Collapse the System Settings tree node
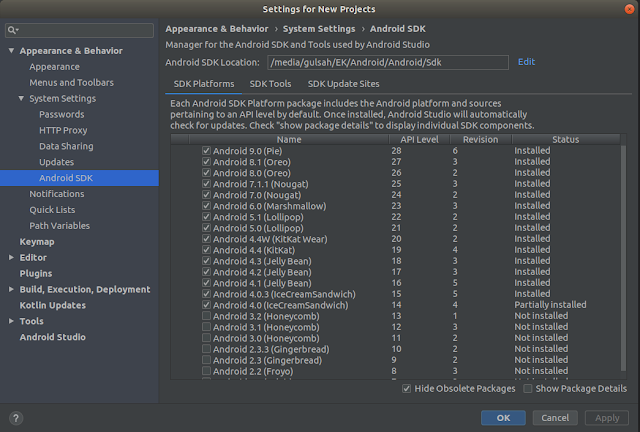 pyautogui.click(x=21, y=98)
